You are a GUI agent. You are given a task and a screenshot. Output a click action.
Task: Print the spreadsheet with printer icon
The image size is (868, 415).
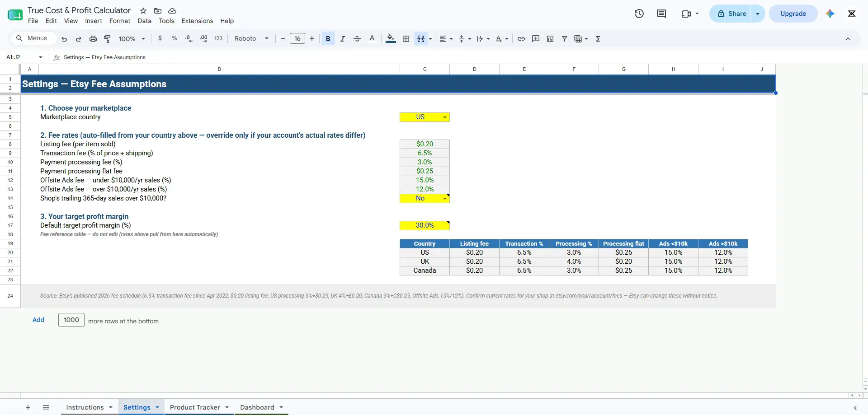pos(93,39)
